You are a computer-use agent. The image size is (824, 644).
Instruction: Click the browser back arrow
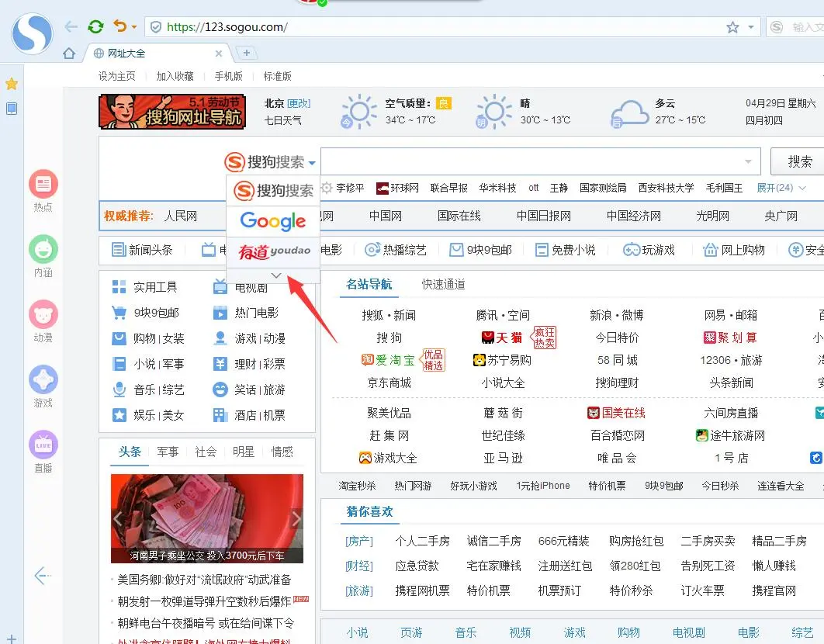coord(71,27)
